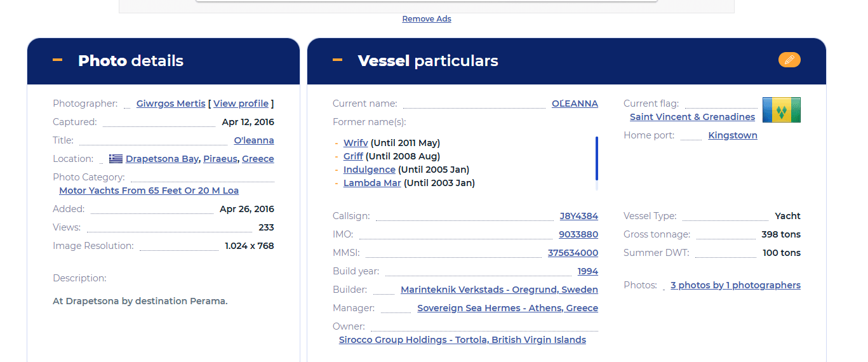Click the orange pencil edit icon
The width and height of the screenshot is (868, 362).
[789, 60]
